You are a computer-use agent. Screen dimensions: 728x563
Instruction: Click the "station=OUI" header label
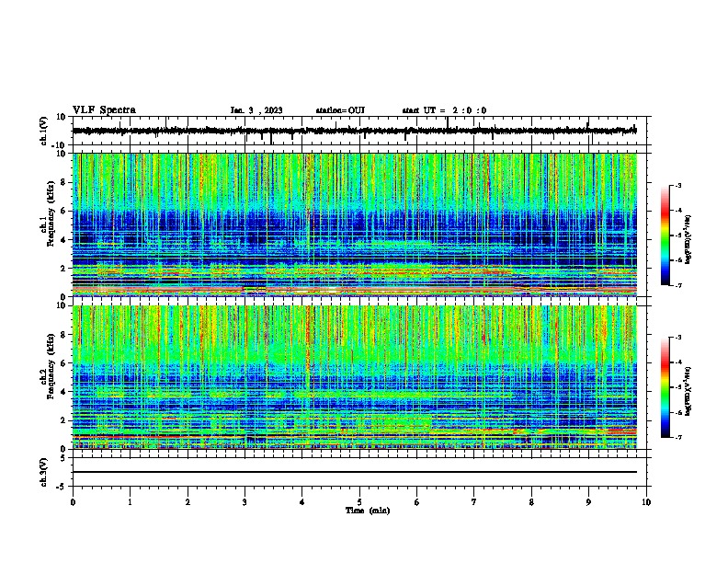pos(340,110)
